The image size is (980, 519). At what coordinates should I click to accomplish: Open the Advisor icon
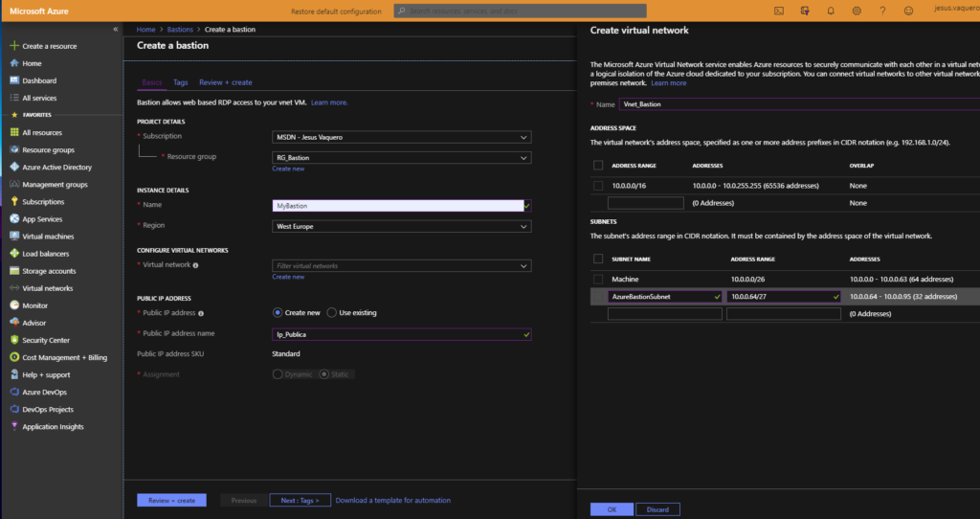(x=14, y=323)
